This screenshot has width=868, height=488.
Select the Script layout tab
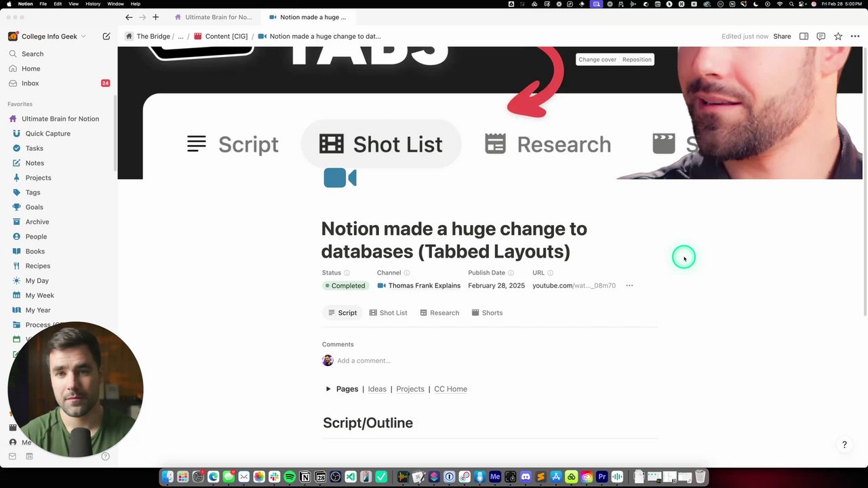[x=342, y=312]
